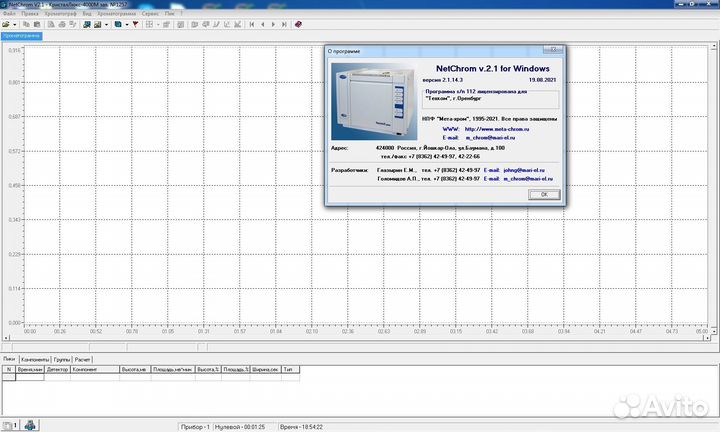Open the Пик menu
The image size is (720, 432).
(169, 14)
